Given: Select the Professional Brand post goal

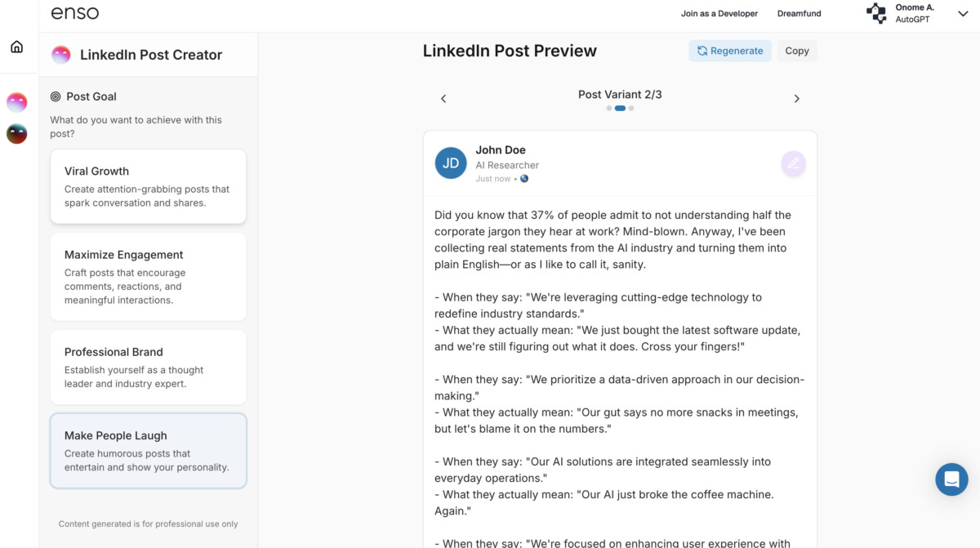Looking at the screenshot, I should [148, 368].
